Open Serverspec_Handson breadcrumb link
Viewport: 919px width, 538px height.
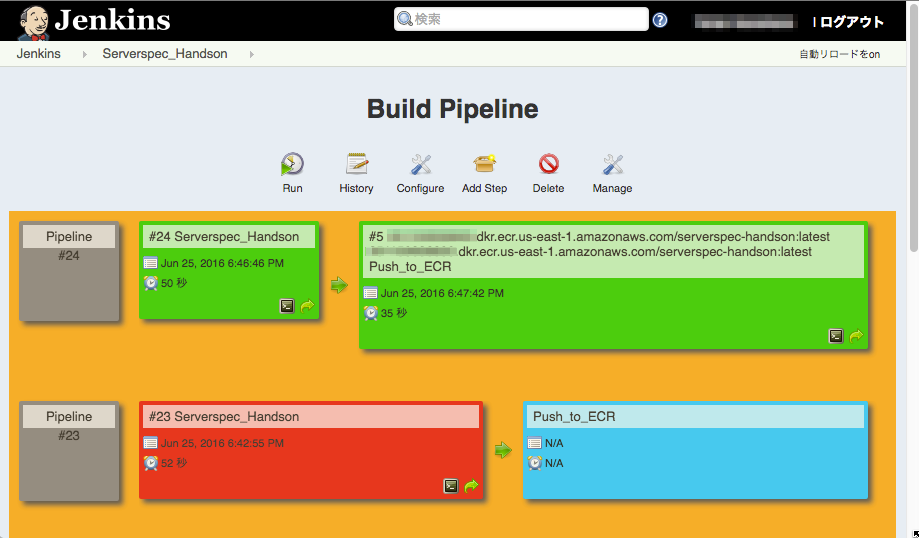coord(165,53)
